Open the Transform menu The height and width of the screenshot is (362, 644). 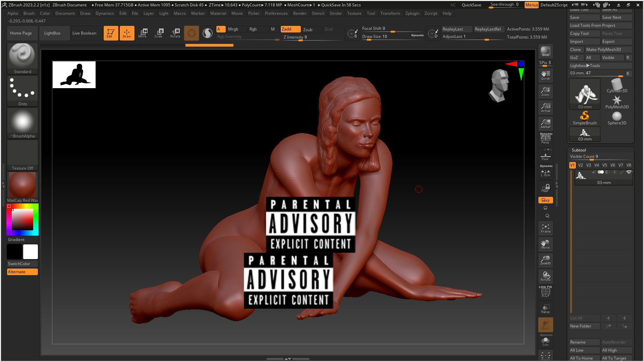tap(390, 13)
